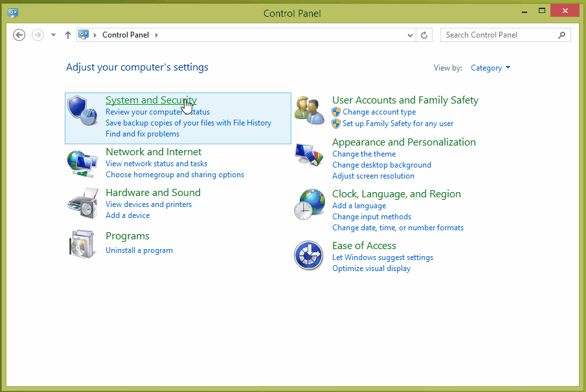Close the Control Panel window
The height and width of the screenshot is (392, 586).
pyautogui.click(x=565, y=11)
